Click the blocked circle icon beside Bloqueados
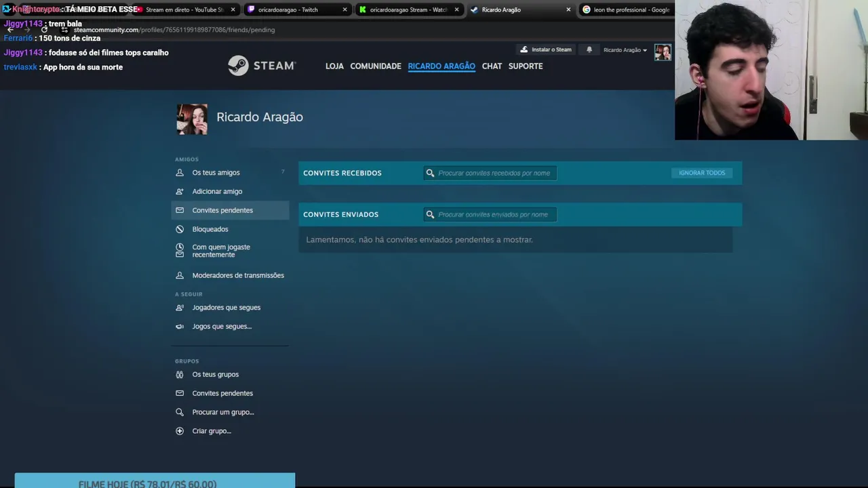 180,230
